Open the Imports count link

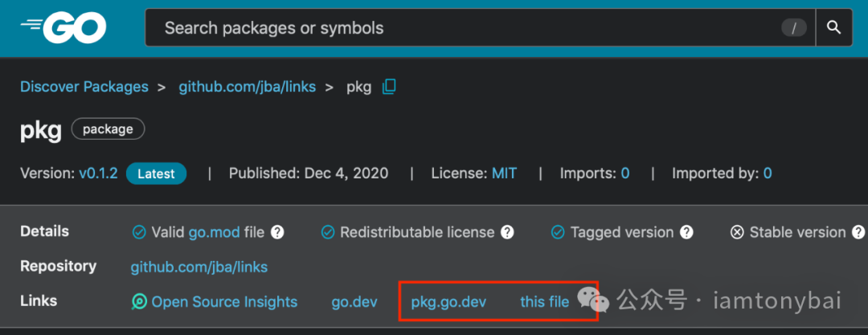point(625,174)
